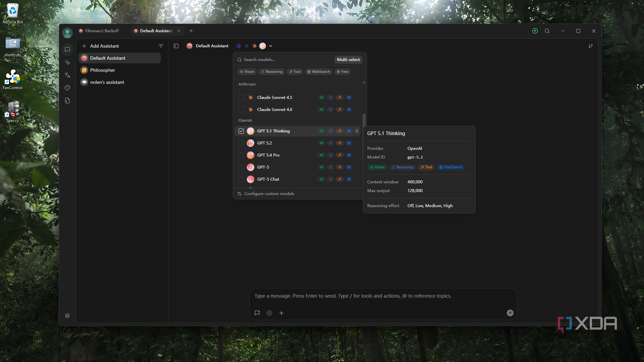Click the search magnifier in the title bar
The height and width of the screenshot is (362, 644).
(x=547, y=31)
